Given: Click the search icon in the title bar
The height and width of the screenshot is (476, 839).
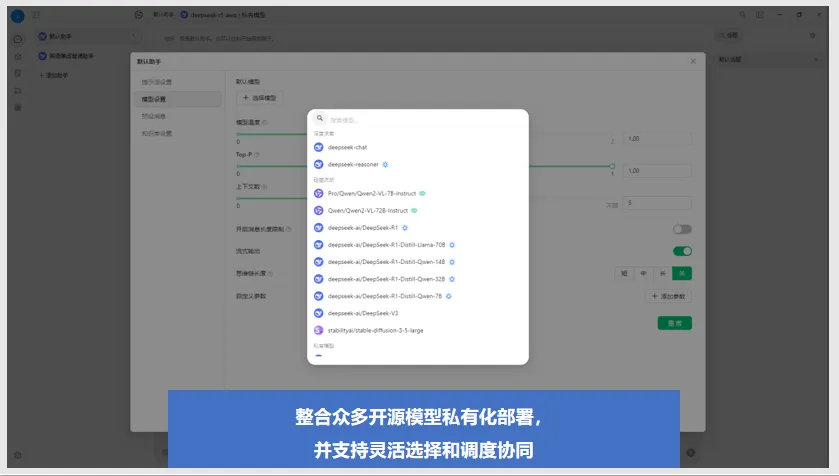Looking at the screenshot, I should [743, 14].
